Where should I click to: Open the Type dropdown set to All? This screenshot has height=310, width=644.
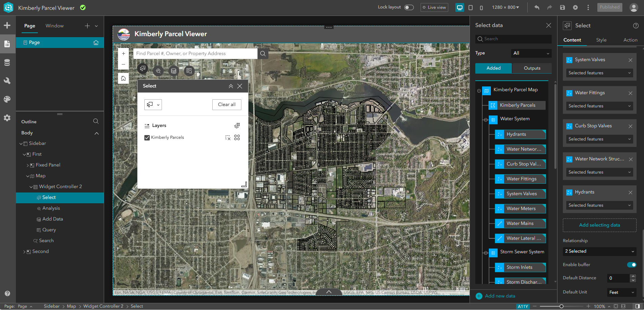pos(531,53)
